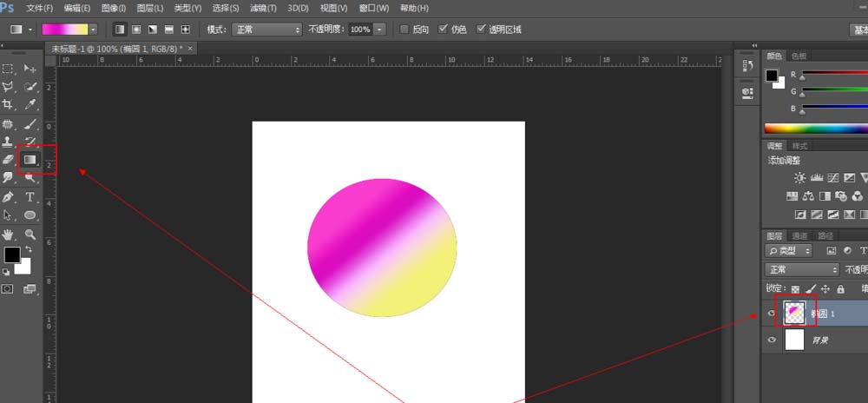
Task: Select the Rectangular Marquee tool
Action: [x=9, y=68]
